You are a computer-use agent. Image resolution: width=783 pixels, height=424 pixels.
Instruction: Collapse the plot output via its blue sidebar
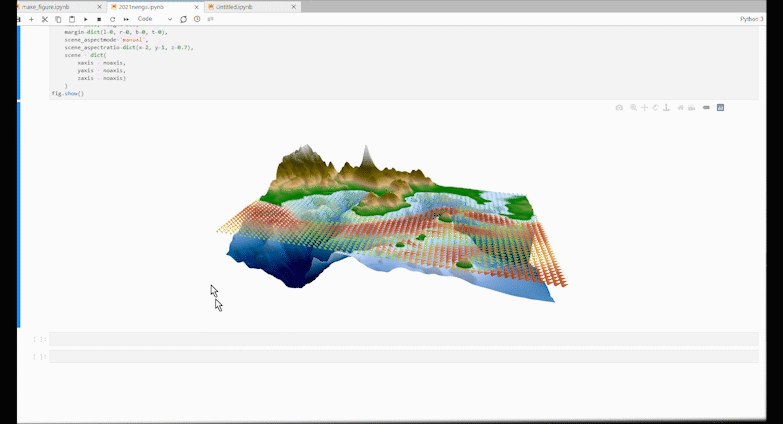[19, 215]
